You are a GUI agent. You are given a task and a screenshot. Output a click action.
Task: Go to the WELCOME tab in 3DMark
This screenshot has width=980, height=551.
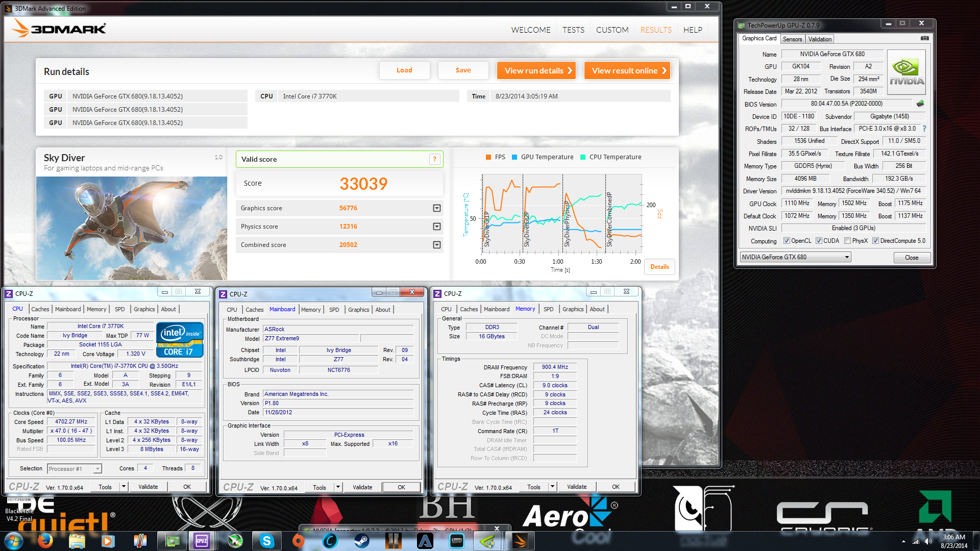click(531, 30)
